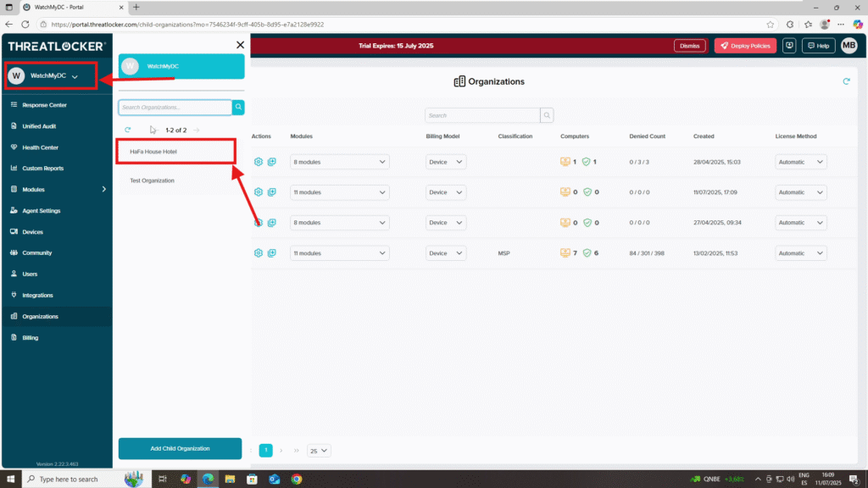Screen dimensions: 868x488
Task: Click the Windows Start button
Action: pos(10,480)
